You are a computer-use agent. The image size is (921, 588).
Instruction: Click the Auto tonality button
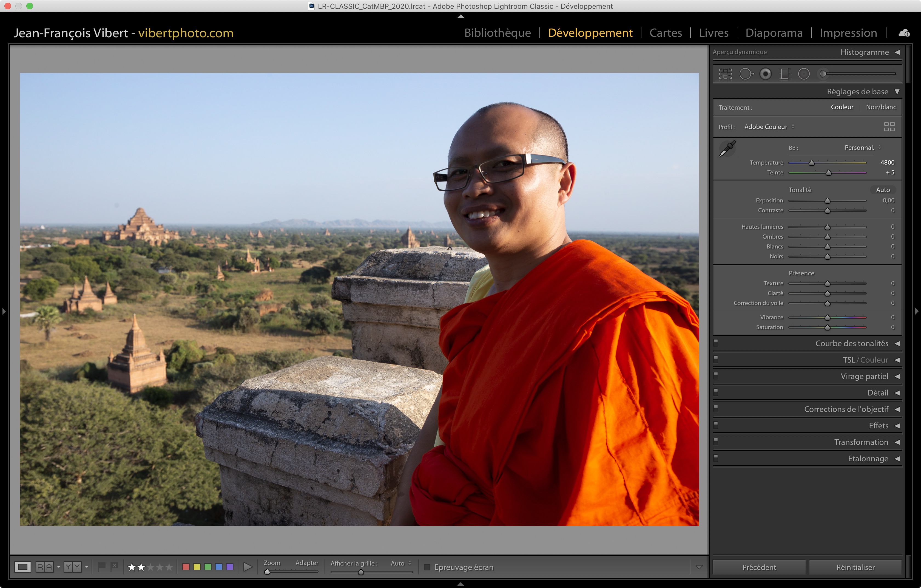coord(883,190)
